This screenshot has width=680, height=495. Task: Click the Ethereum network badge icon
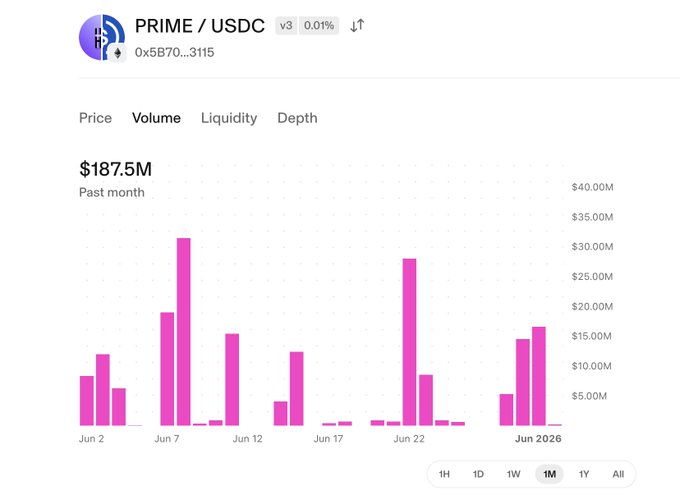coord(117,53)
